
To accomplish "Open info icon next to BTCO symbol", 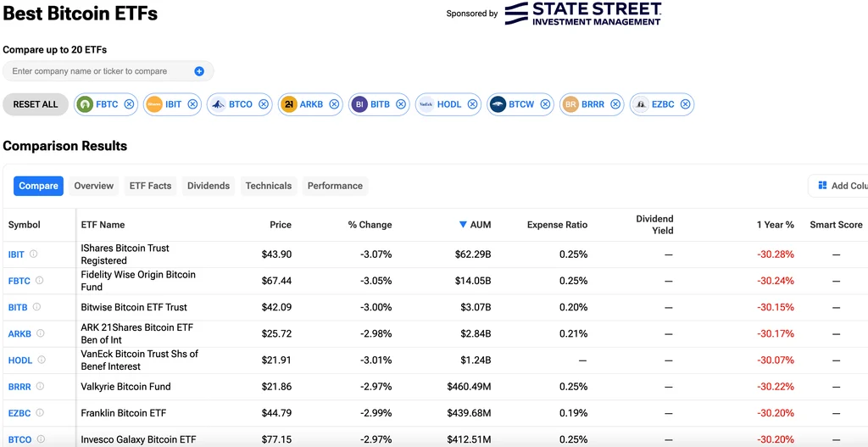I will [x=41, y=439].
